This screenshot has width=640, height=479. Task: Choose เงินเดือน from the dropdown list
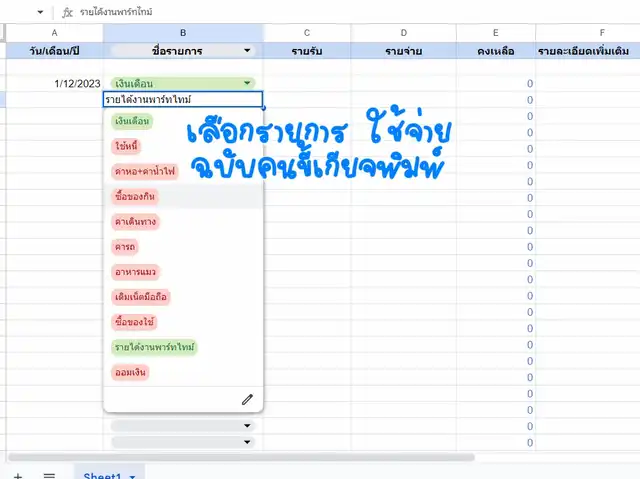[132, 121]
